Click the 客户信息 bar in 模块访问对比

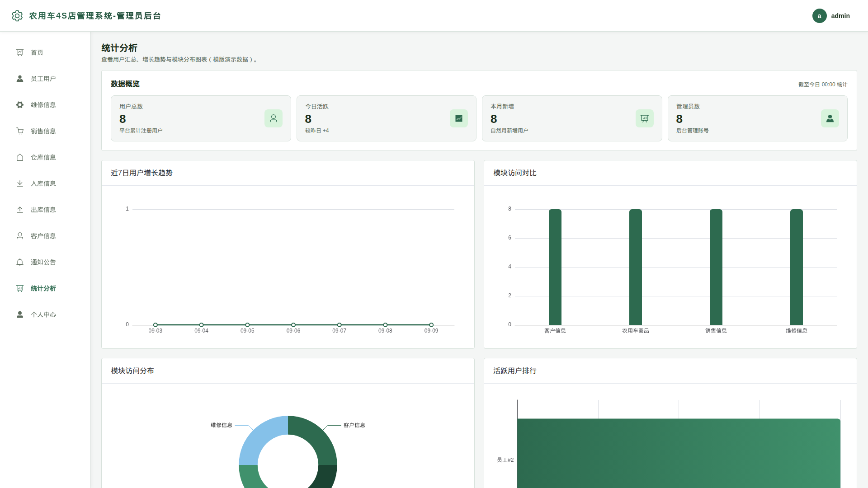pyautogui.click(x=555, y=267)
